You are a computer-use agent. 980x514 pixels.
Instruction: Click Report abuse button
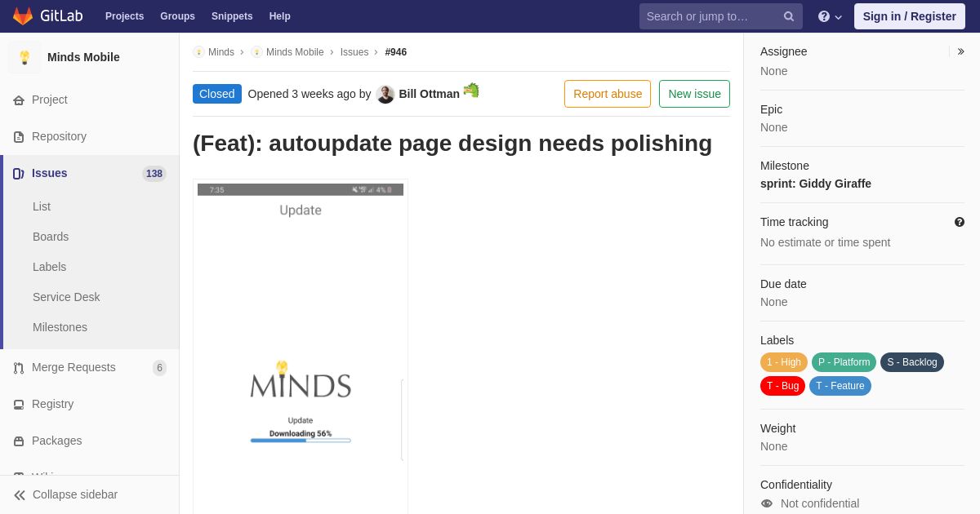pyautogui.click(x=608, y=94)
